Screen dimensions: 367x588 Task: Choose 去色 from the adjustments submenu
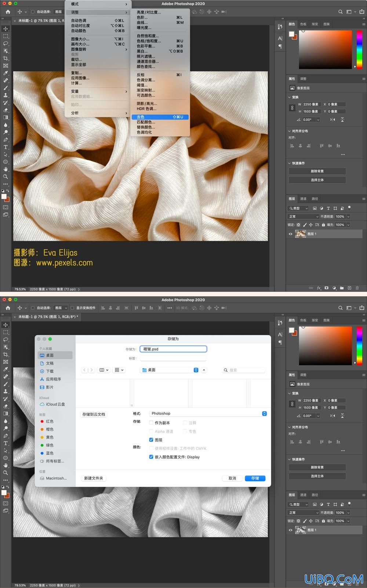160,117
